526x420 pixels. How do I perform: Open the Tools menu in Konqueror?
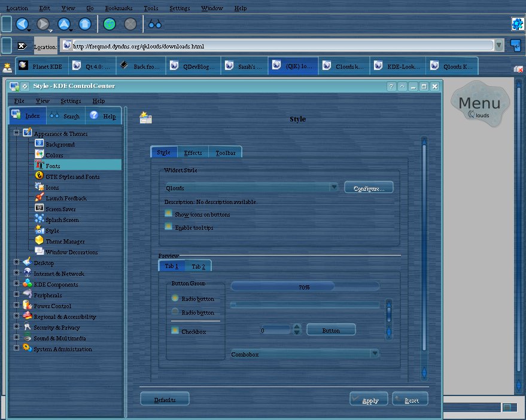click(x=151, y=8)
